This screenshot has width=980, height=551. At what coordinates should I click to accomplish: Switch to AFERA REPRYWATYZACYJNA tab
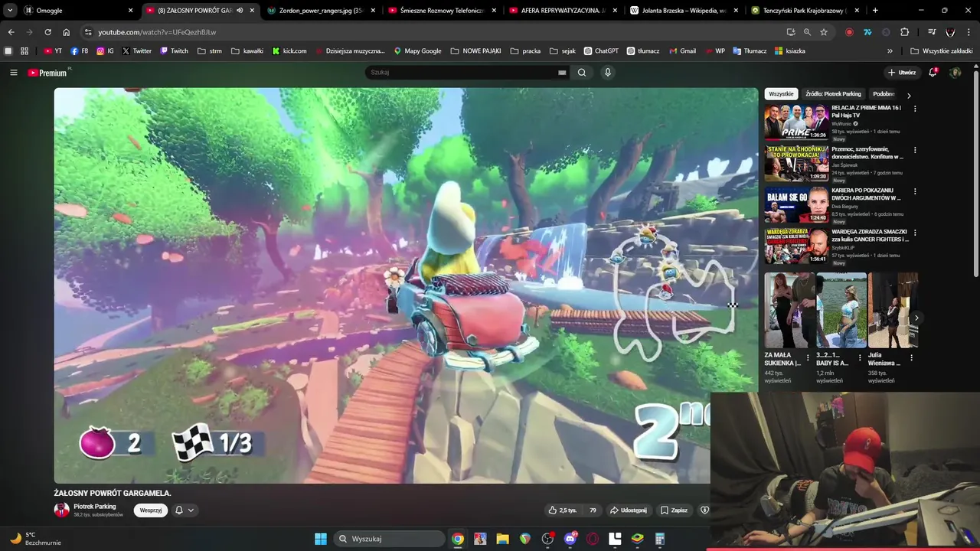point(563,11)
